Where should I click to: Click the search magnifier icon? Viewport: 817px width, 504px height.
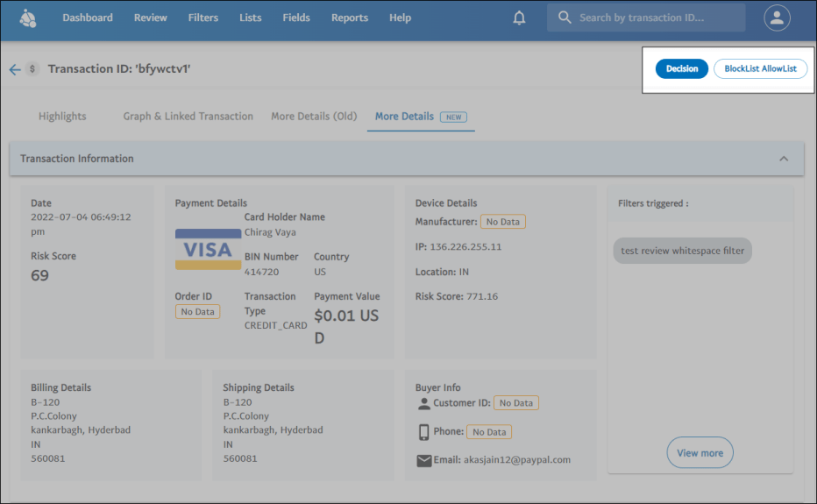pyautogui.click(x=565, y=18)
